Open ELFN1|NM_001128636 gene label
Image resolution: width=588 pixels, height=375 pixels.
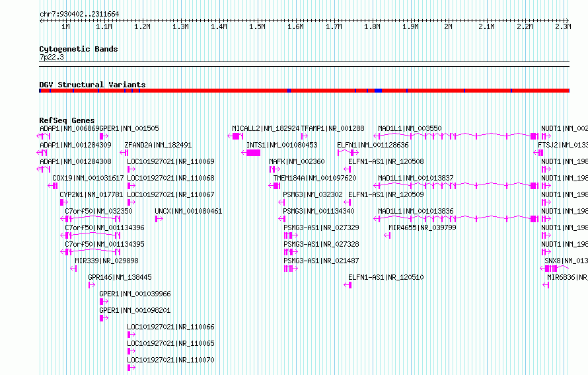click(373, 145)
